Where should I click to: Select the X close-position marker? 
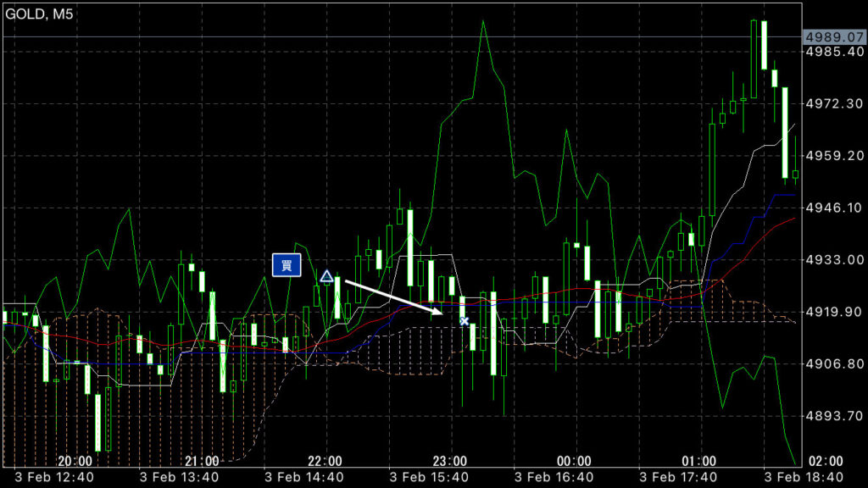pyautogui.click(x=464, y=320)
